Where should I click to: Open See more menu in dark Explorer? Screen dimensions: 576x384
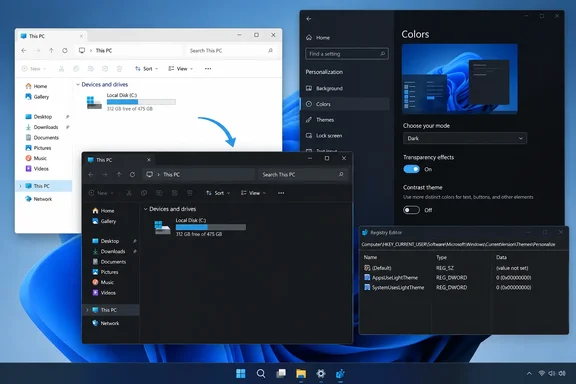[x=281, y=193]
